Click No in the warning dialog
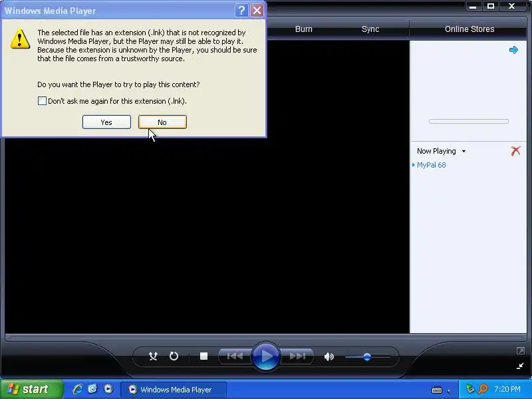The width and height of the screenshot is (532, 399). [162, 122]
